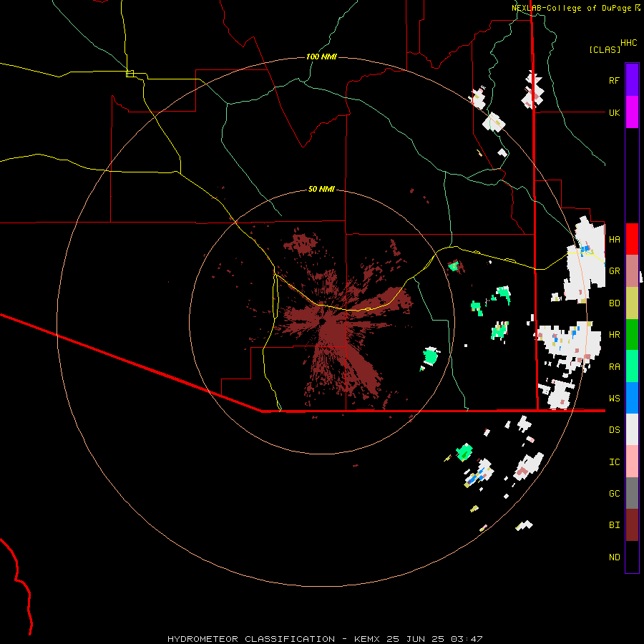The width and height of the screenshot is (644, 644).
Task: Pick the blue WS legend swatch
Action: click(x=632, y=398)
